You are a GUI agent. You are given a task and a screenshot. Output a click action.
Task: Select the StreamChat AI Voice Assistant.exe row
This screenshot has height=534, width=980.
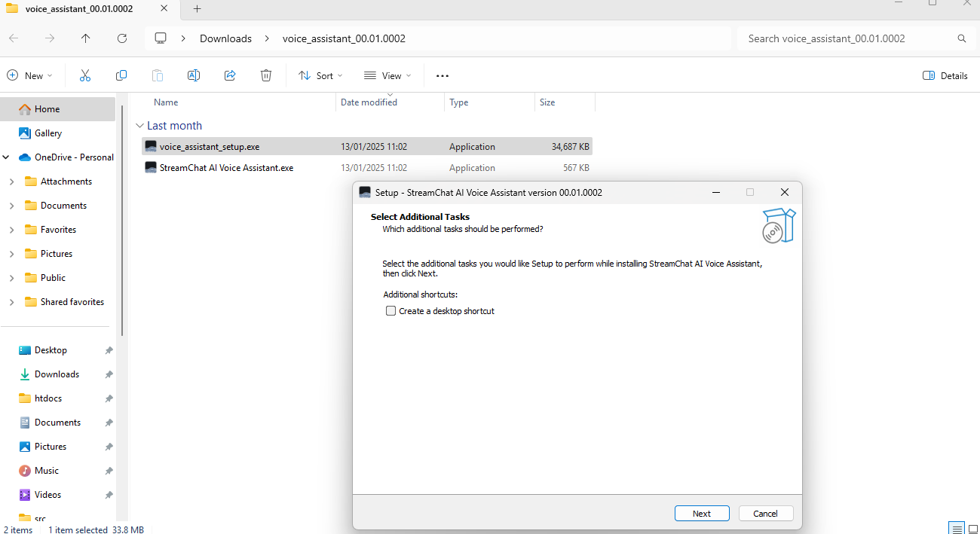pyautogui.click(x=367, y=168)
